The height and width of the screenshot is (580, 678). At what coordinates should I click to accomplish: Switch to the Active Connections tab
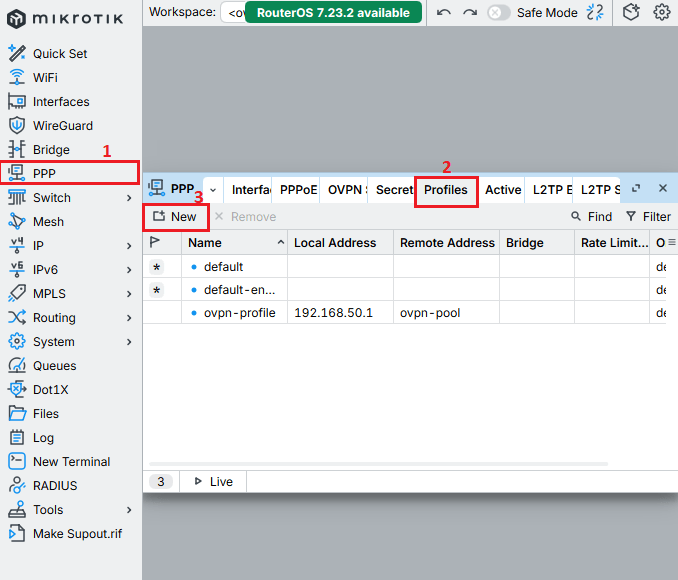pos(502,190)
